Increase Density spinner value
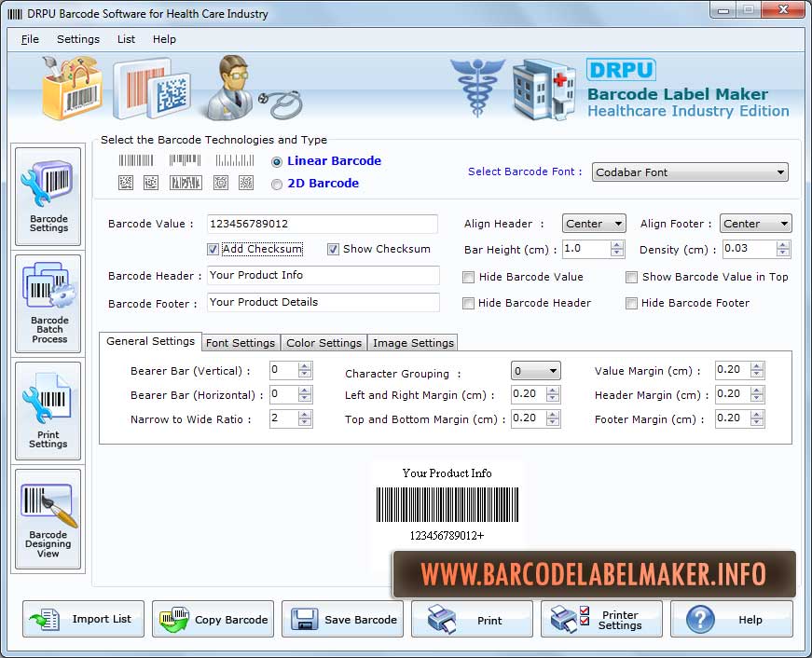 (x=783, y=245)
